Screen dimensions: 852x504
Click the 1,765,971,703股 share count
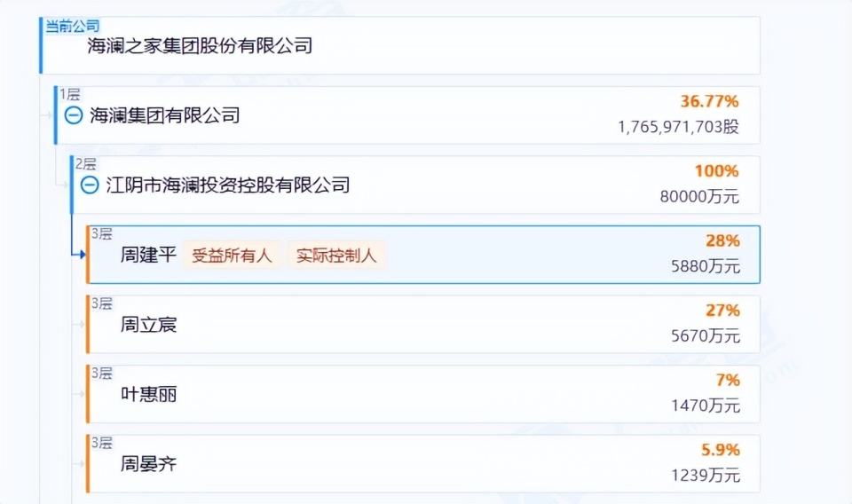(x=678, y=127)
